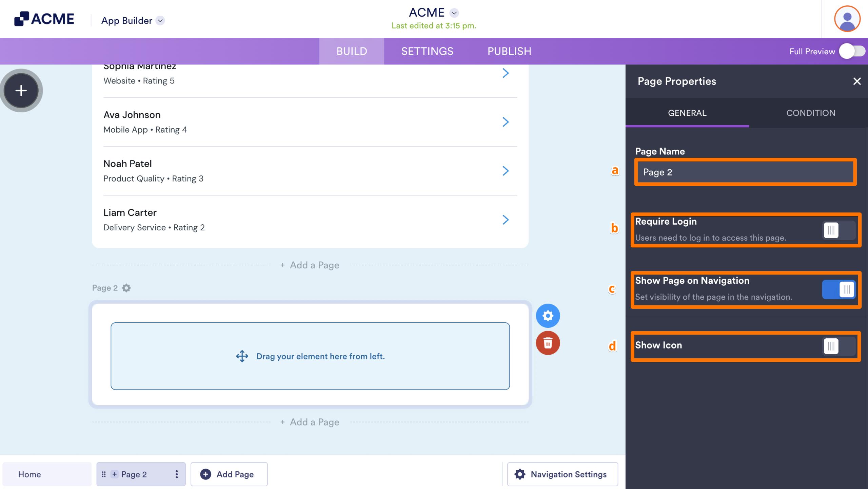Click 'Mobile App • Rating 4' text
The height and width of the screenshot is (489, 868).
(x=145, y=130)
